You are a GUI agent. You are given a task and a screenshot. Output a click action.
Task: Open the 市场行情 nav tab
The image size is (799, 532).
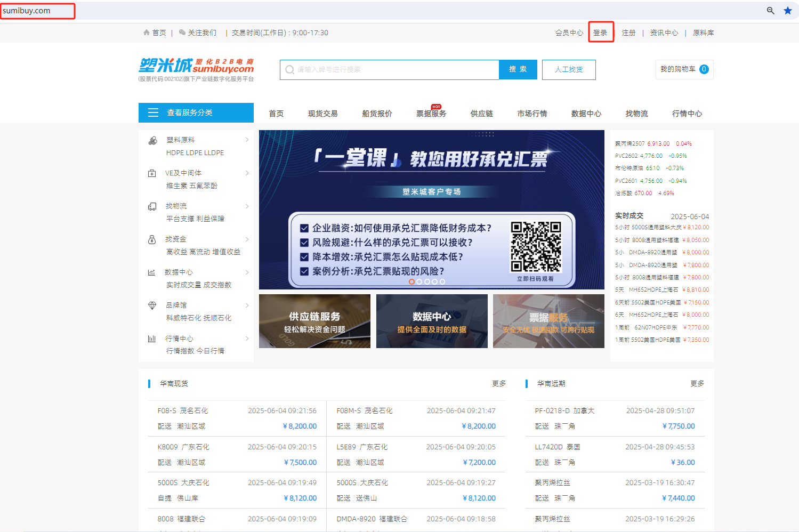click(x=532, y=114)
